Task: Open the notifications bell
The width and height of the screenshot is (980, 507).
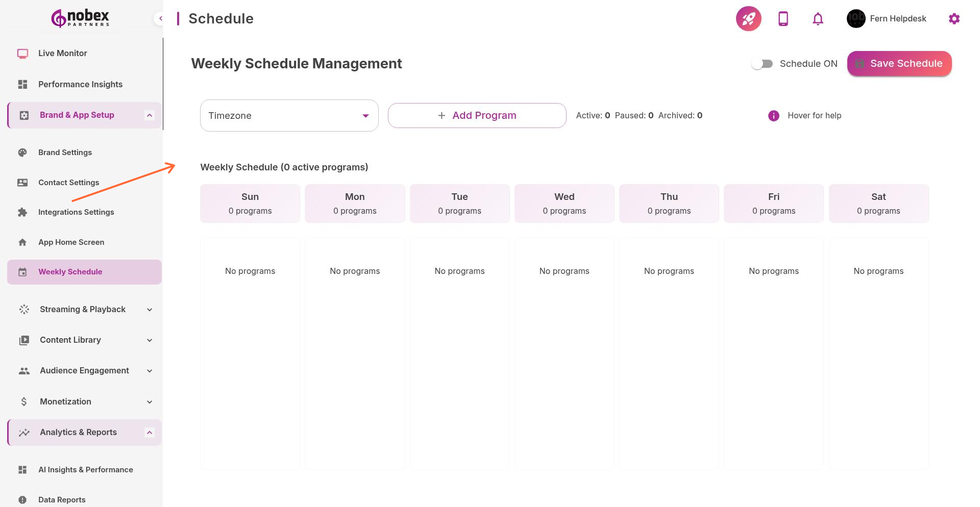Action: point(817,18)
